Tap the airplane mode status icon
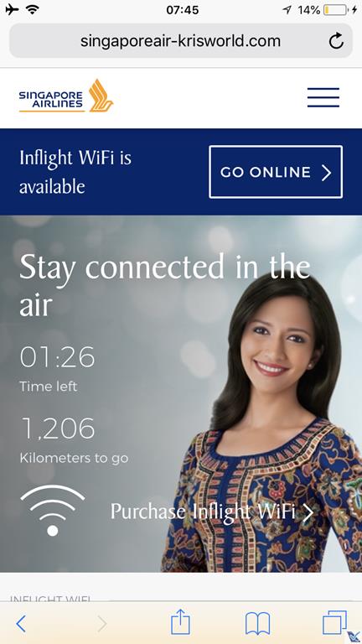Screen dimensions: 362x644 13,9
